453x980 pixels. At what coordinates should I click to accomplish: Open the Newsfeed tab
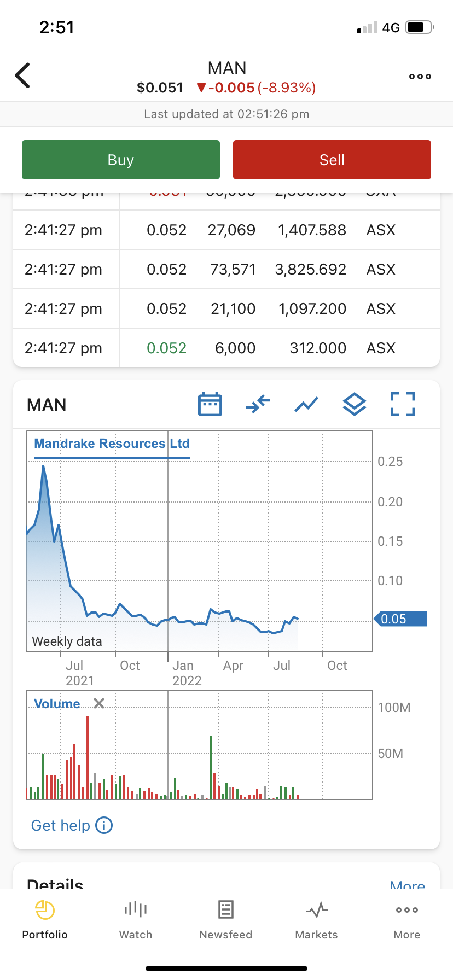(226, 920)
